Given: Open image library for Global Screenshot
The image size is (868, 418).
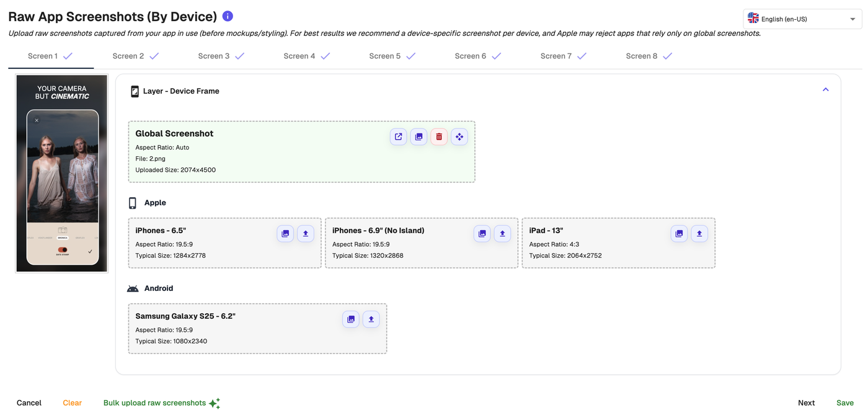Looking at the screenshot, I should click(x=418, y=137).
